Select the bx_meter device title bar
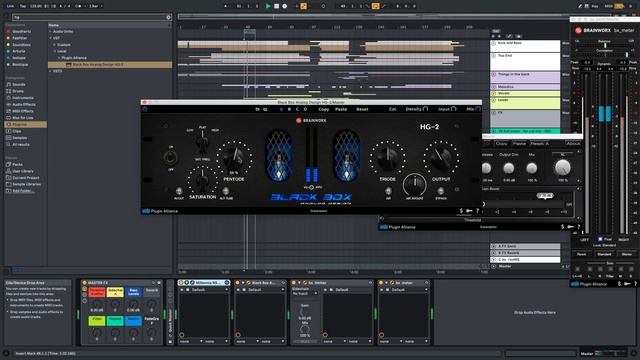640x360 pixels. (403, 282)
